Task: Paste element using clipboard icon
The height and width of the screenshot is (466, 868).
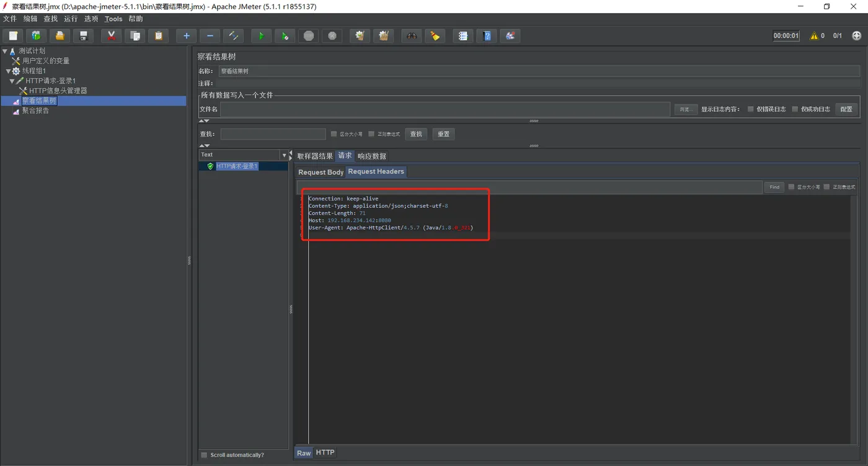Action: (x=158, y=36)
